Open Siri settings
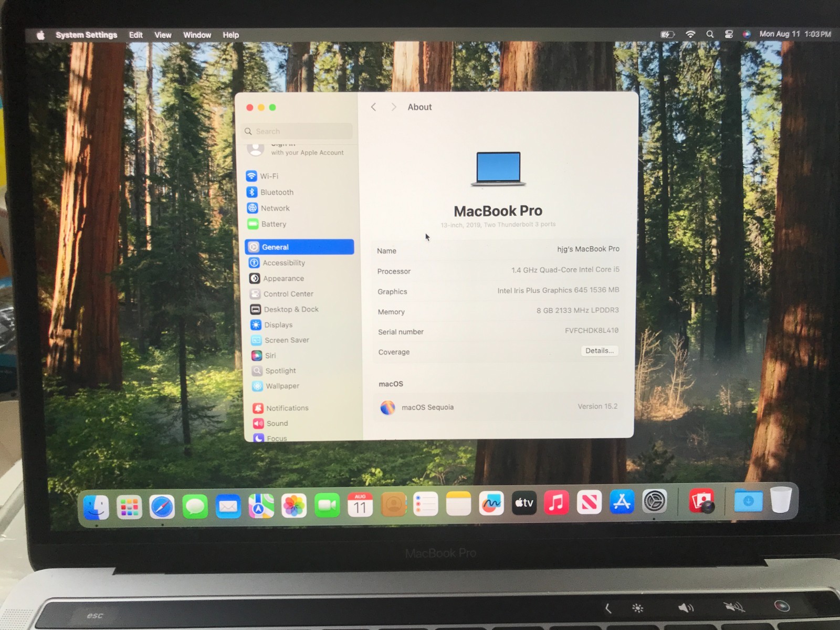This screenshot has height=630, width=840. (270, 355)
